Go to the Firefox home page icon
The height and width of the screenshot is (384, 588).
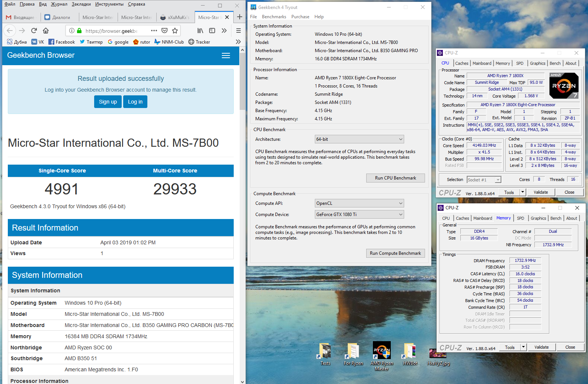click(x=46, y=31)
